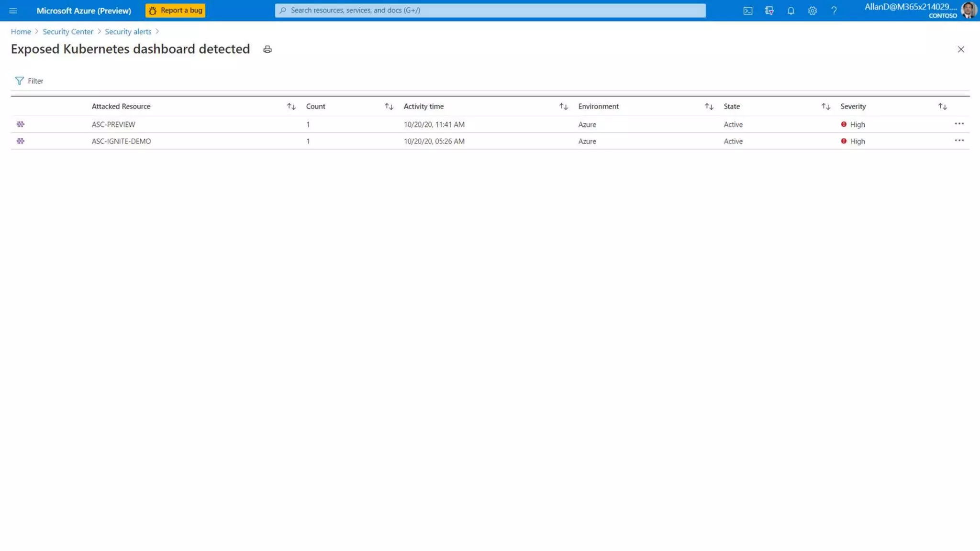
Task: Click the Report a bug button
Action: click(175, 11)
